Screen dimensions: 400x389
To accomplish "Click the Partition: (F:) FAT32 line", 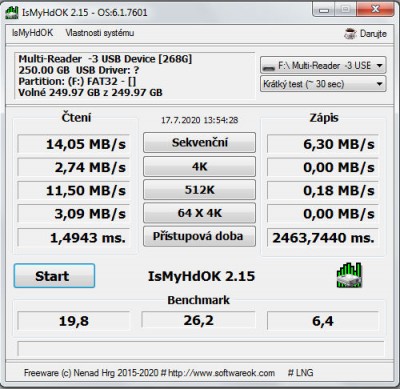I will (77, 81).
